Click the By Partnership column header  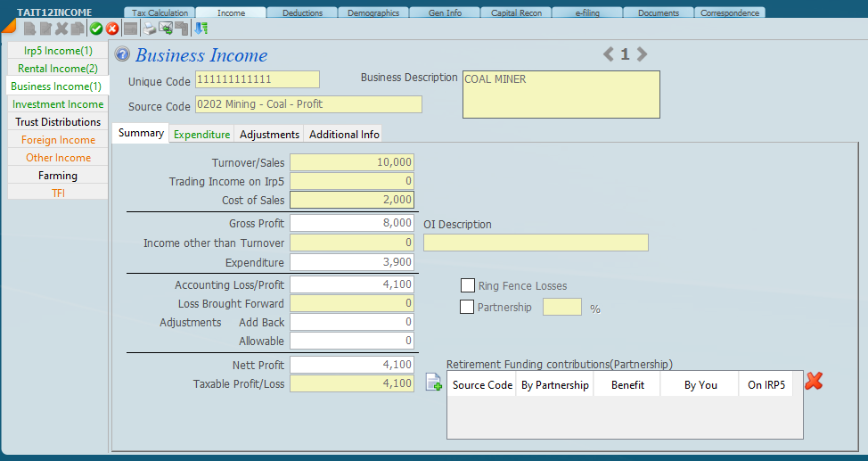554,385
